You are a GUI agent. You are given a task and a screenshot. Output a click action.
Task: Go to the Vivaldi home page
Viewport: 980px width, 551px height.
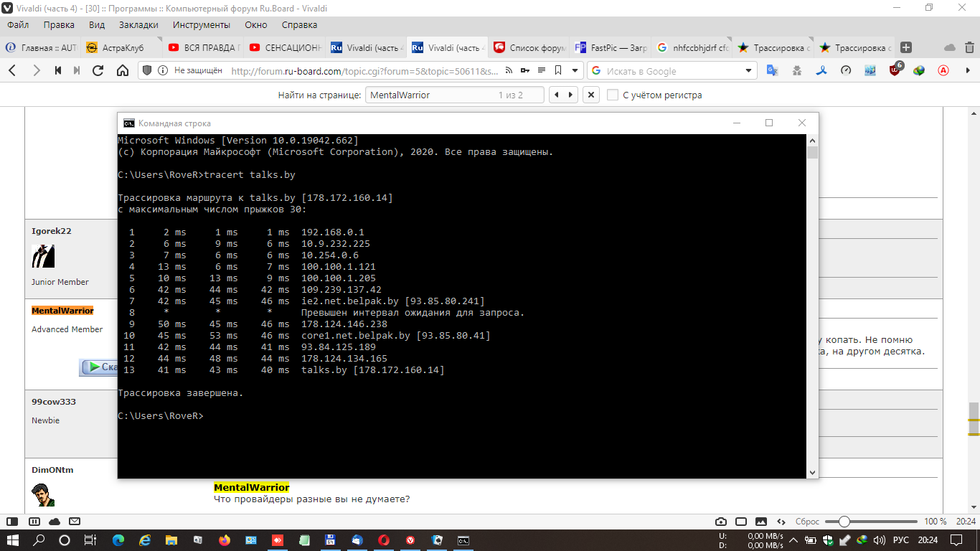click(x=123, y=70)
